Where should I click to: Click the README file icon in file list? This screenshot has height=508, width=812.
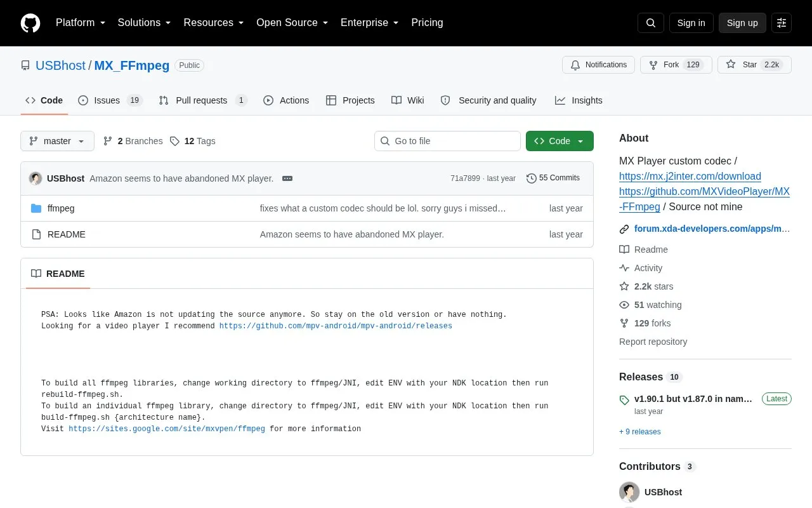click(36, 234)
